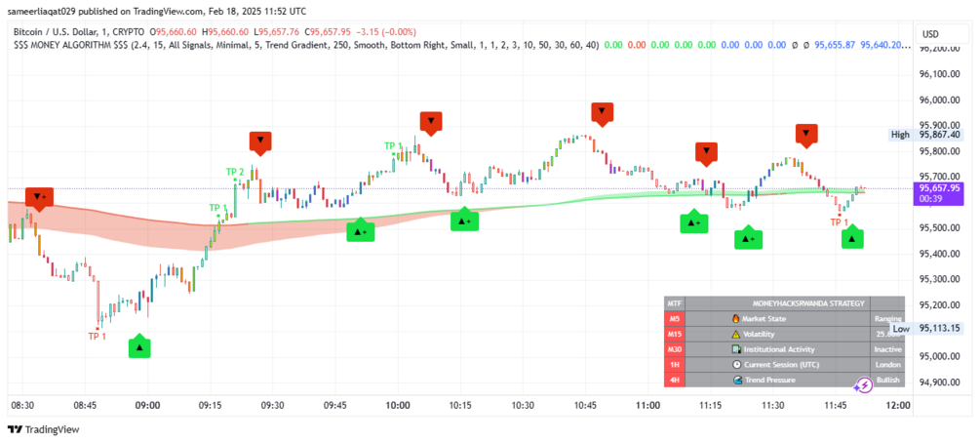980x443 pixels.
Task: Select the red sell arrow marker after 10:00
Action: point(431,122)
